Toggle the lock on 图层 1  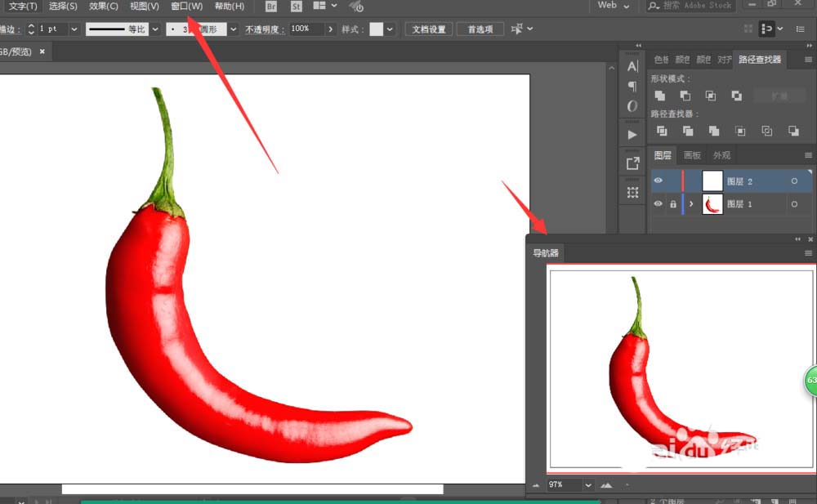click(672, 203)
